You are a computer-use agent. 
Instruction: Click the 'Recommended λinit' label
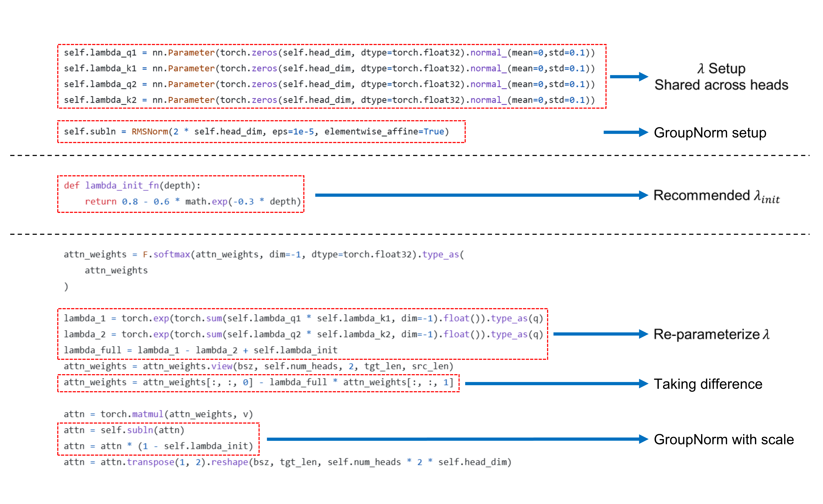pyautogui.click(x=716, y=196)
